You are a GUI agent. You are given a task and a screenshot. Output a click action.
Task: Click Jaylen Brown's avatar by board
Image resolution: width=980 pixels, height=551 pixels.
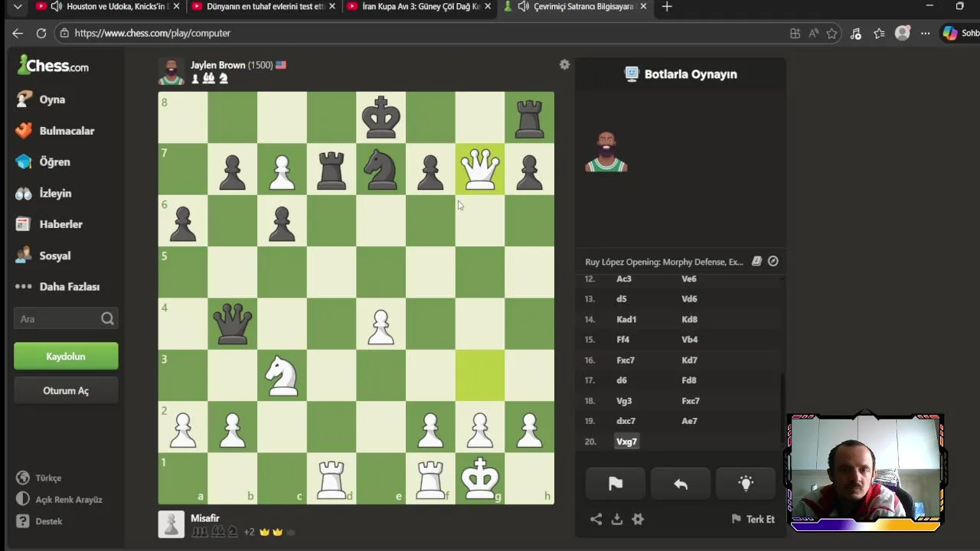click(171, 71)
